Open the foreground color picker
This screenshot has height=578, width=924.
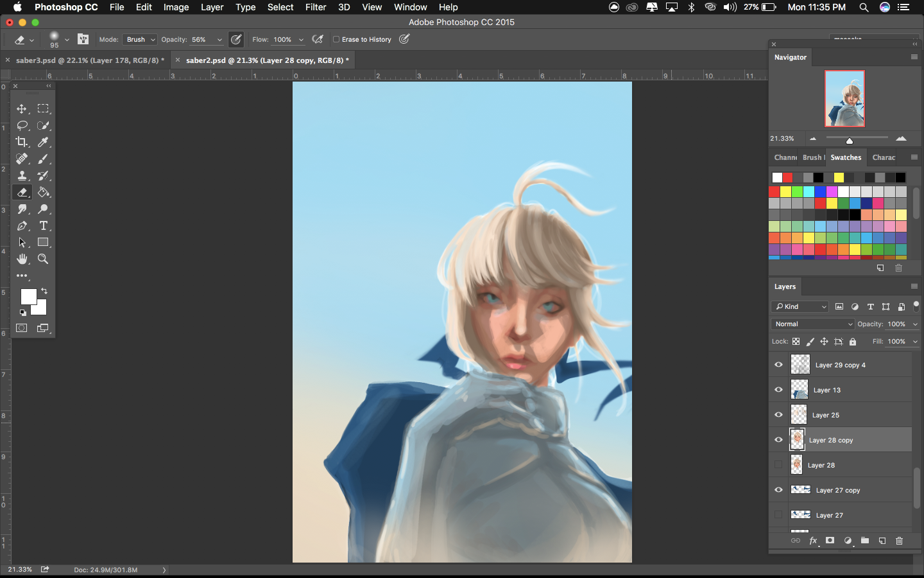coord(28,297)
